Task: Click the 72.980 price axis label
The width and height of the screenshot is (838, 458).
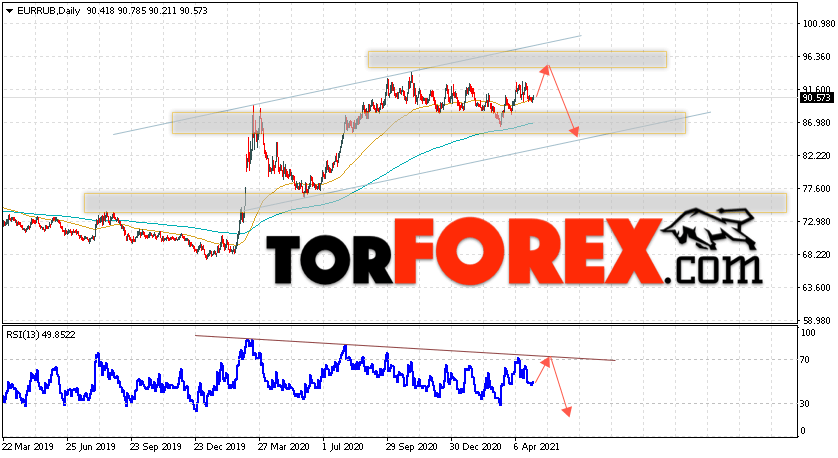Action: click(x=818, y=222)
